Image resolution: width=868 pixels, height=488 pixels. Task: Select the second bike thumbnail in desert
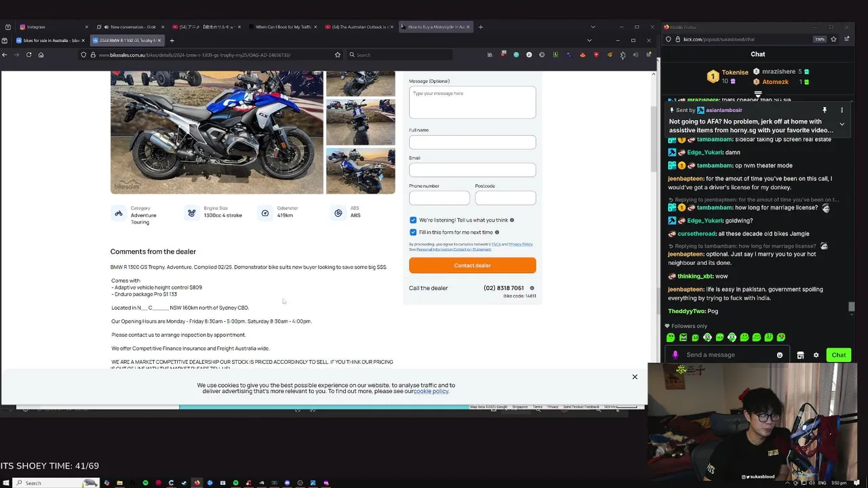point(360,122)
